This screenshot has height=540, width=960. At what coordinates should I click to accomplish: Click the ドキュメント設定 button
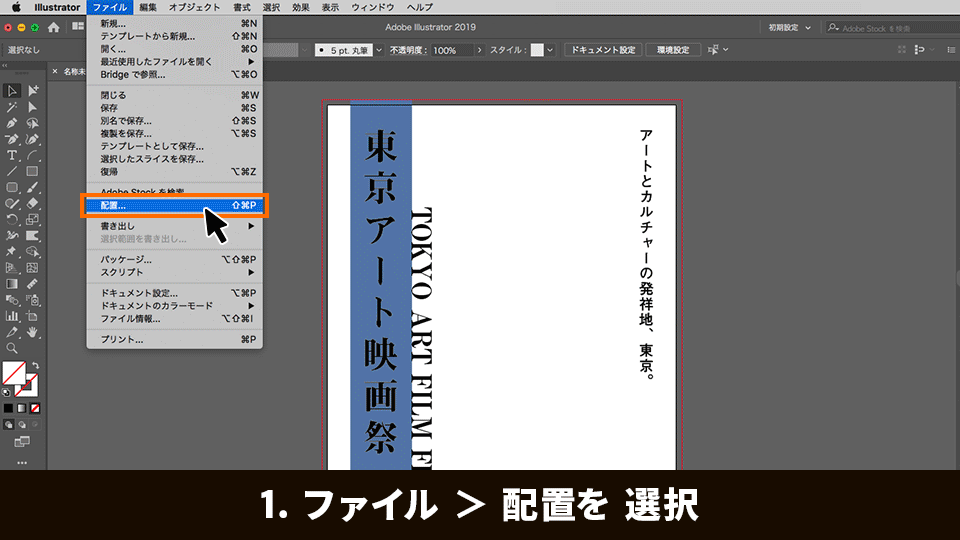tap(603, 50)
